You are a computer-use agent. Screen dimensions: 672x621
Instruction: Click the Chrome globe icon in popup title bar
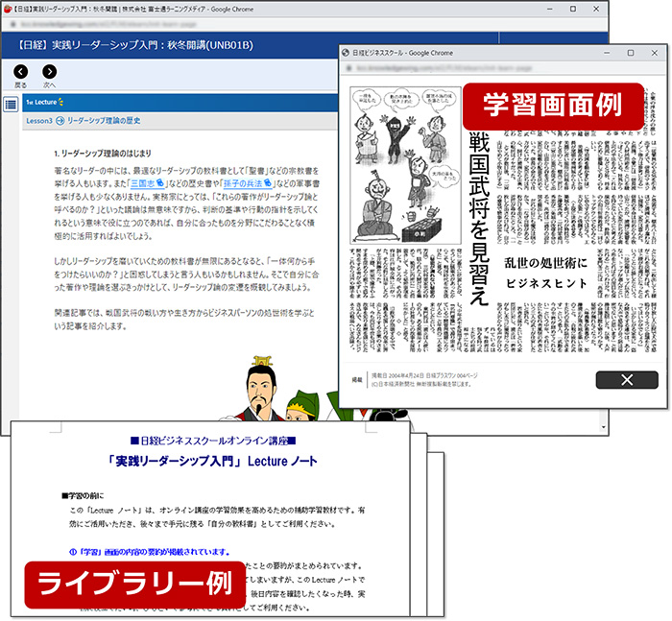click(x=346, y=53)
